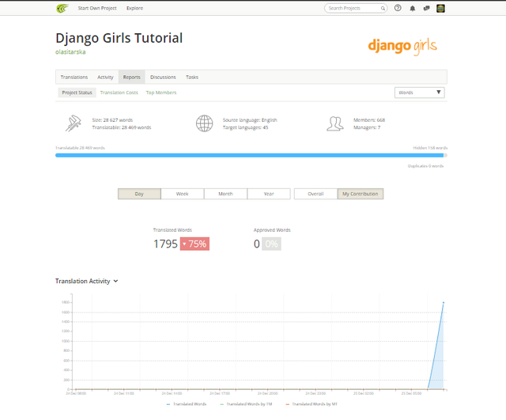Click the django girls logo
Screen dimensions: 506x420
pyautogui.click(x=402, y=47)
